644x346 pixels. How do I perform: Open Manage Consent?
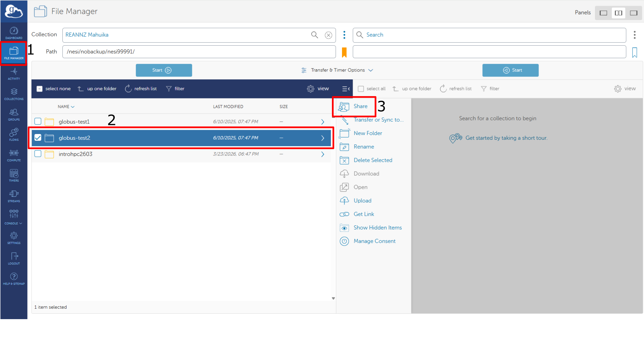click(x=368, y=241)
